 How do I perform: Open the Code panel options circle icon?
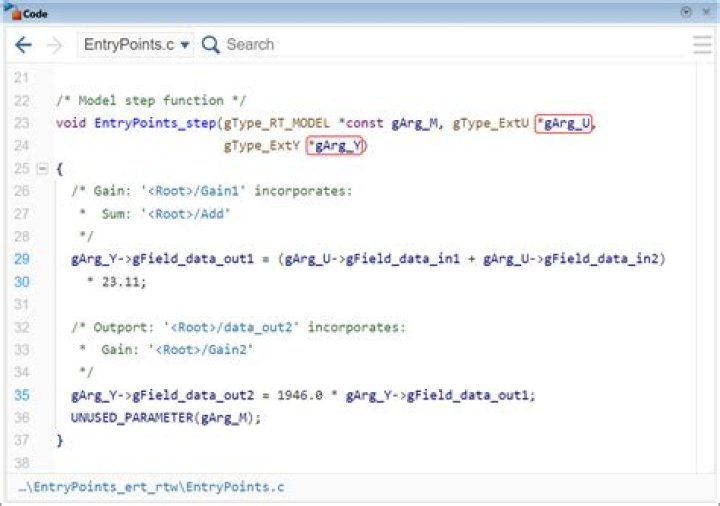coord(686,12)
